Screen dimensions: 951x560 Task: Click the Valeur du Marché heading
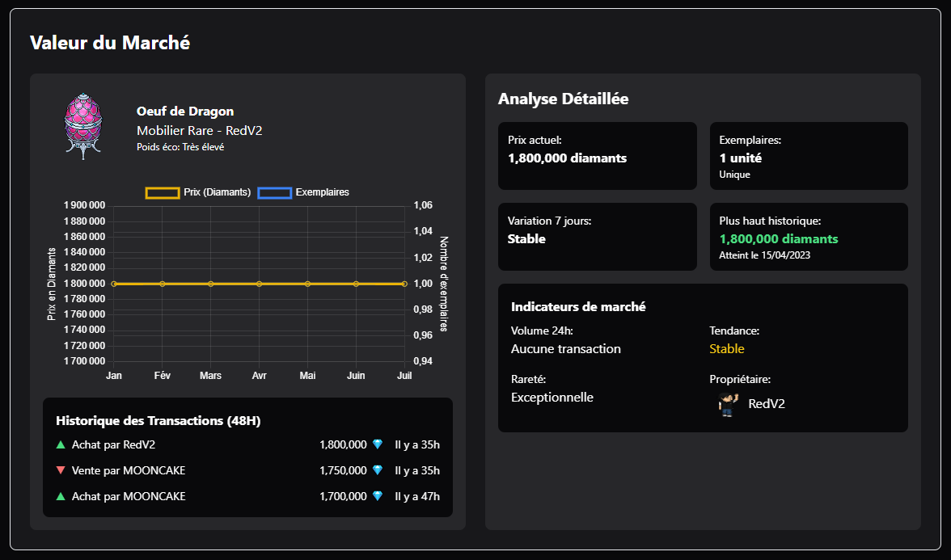click(x=110, y=43)
